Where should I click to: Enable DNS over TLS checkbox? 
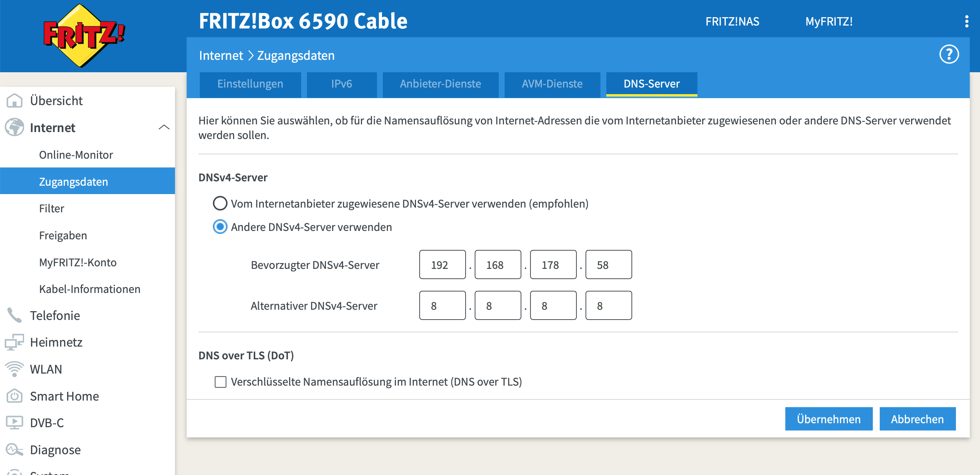pyautogui.click(x=220, y=382)
